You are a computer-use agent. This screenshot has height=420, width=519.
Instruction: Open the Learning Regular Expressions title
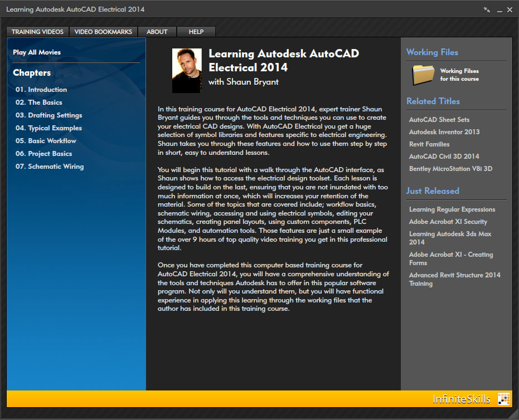452,209
